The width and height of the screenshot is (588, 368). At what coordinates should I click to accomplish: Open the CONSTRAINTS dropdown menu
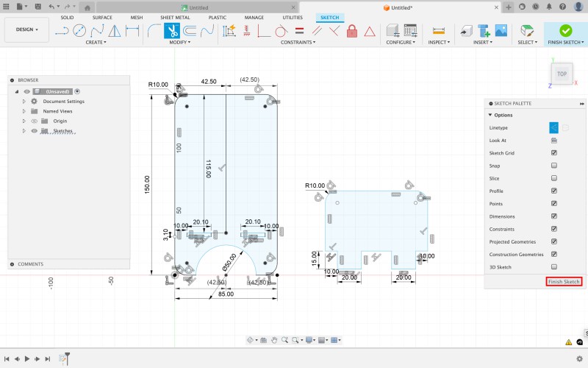pyautogui.click(x=298, y=43)
